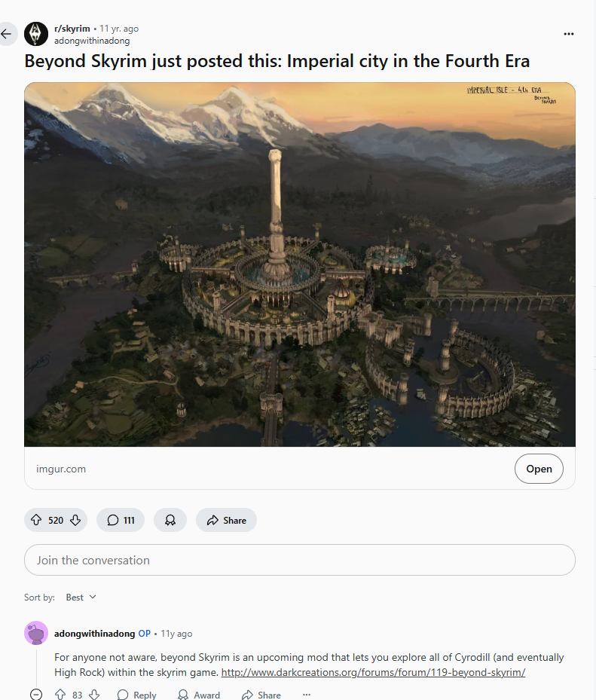The width and height of the screenshot is (596, 700).
Task: Downvote adongwithinadong's comment
Action: pos(93,695)
